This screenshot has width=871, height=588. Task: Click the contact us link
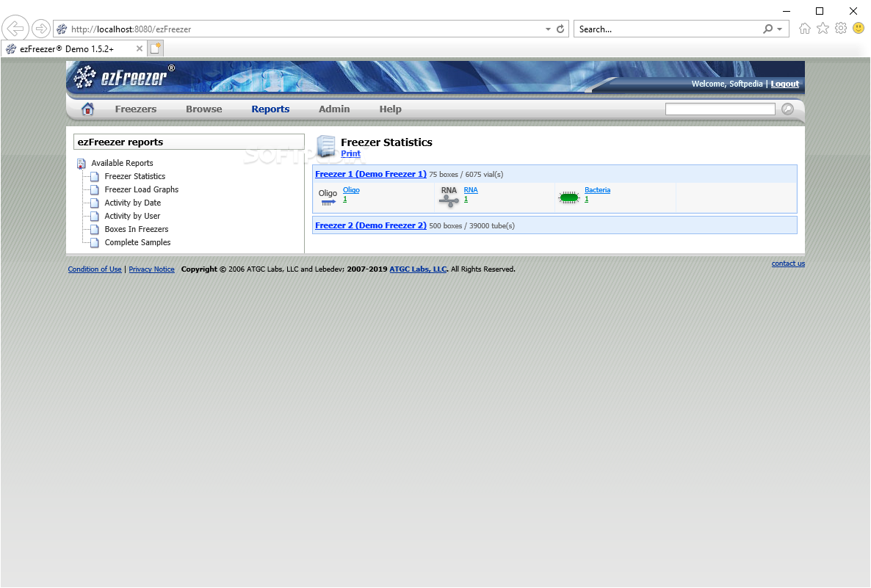click(x=788, y=264)
